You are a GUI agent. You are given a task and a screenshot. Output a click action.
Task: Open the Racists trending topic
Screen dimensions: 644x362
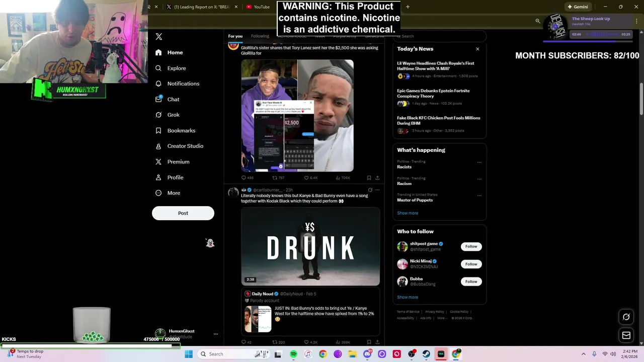[404, 167]
